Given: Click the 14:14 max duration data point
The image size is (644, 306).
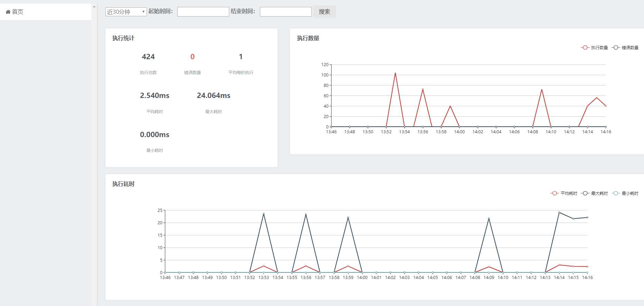Looking at the screenshot, I should [x=559, y=213].
